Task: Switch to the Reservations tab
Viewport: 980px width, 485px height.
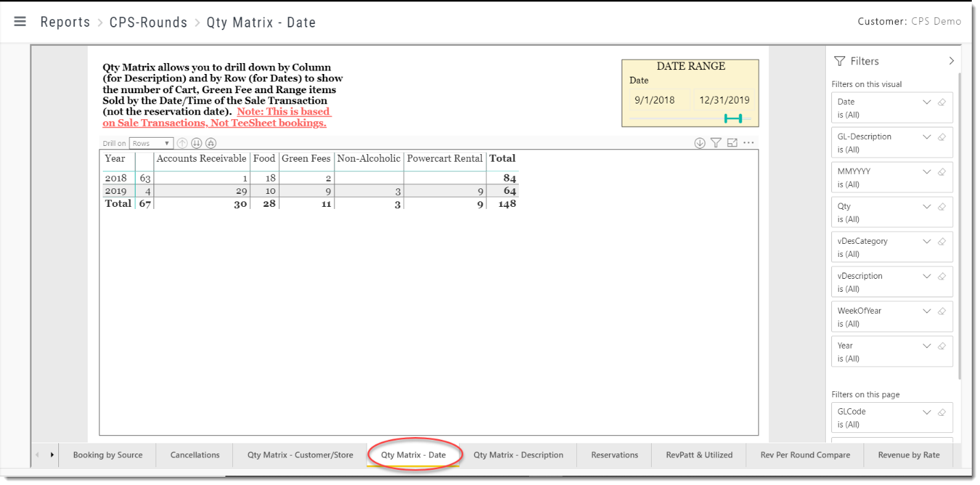Action: pos(614,454)
